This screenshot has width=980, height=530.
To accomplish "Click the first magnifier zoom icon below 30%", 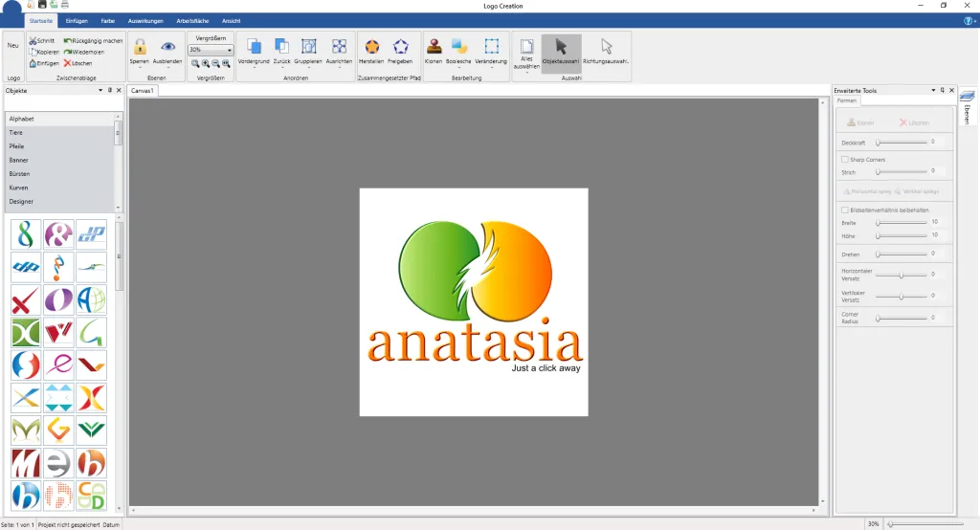I will [x=195, y=64].
